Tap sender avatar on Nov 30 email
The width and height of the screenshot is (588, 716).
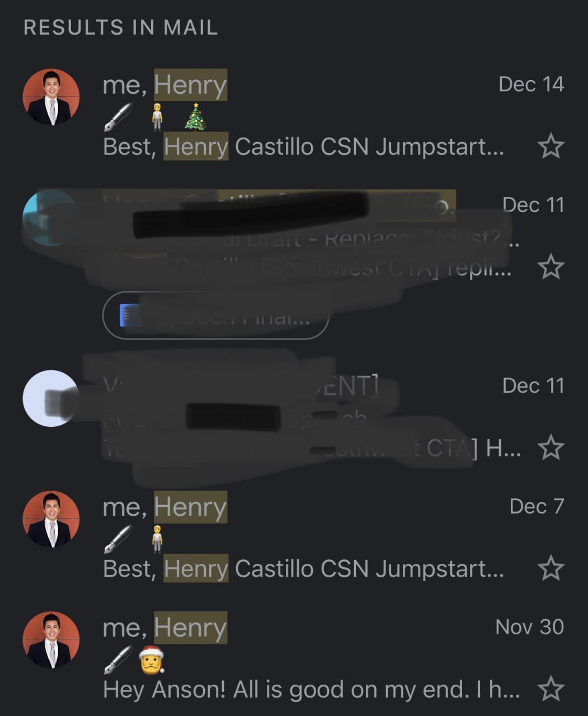pyautogui.click(x=51, y=640)
